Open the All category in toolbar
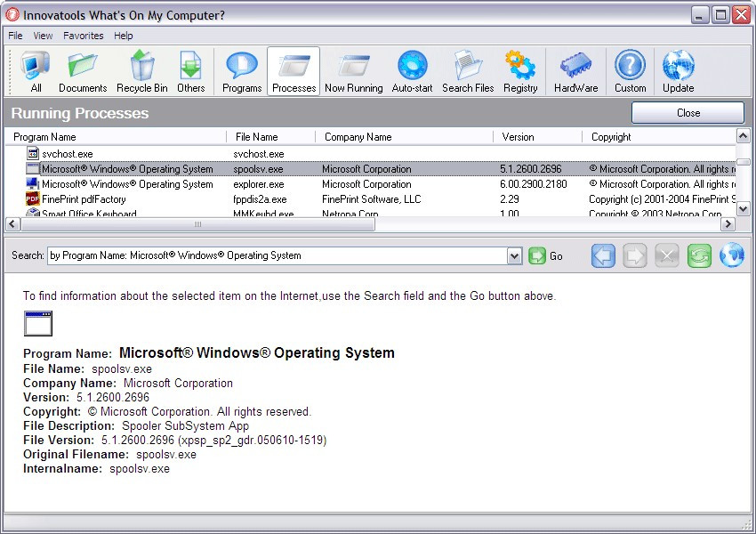The height and width of the screenshot is (534, 756). [36, 71]
